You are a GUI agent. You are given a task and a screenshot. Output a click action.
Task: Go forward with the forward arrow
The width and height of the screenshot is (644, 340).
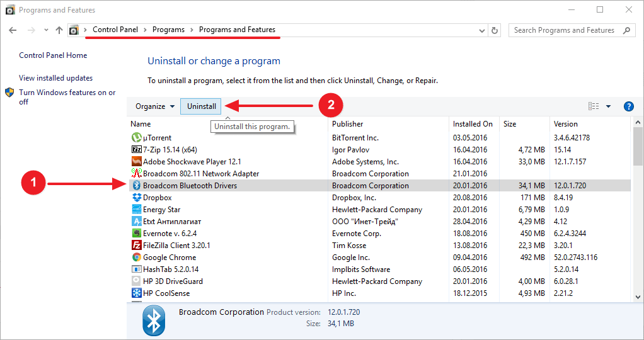(32, 30)
